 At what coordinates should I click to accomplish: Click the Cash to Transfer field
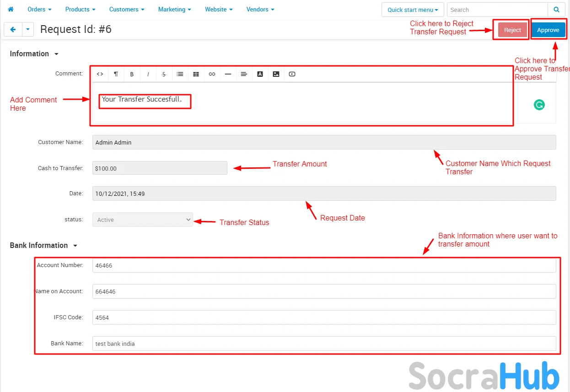click(x=160, y=168)
